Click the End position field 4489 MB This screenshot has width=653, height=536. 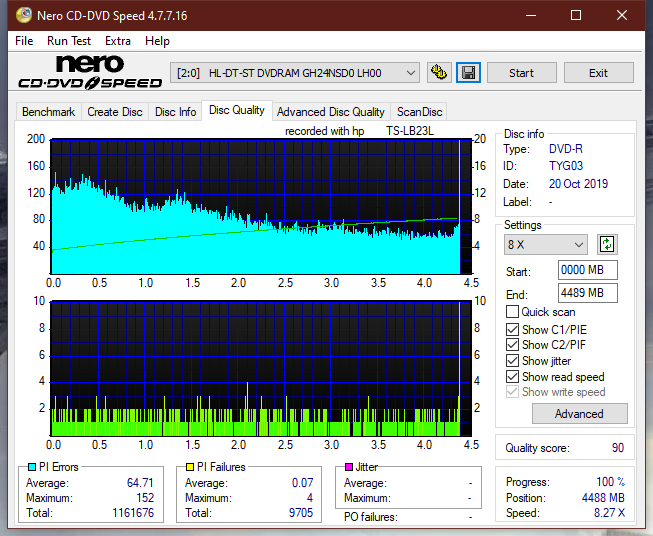pos(587,293)
